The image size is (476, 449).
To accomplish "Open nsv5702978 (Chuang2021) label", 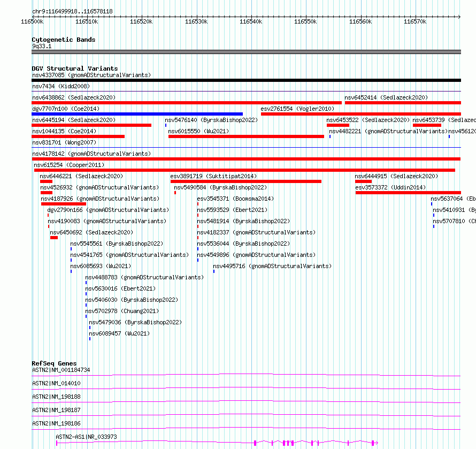I will point(122,311).
